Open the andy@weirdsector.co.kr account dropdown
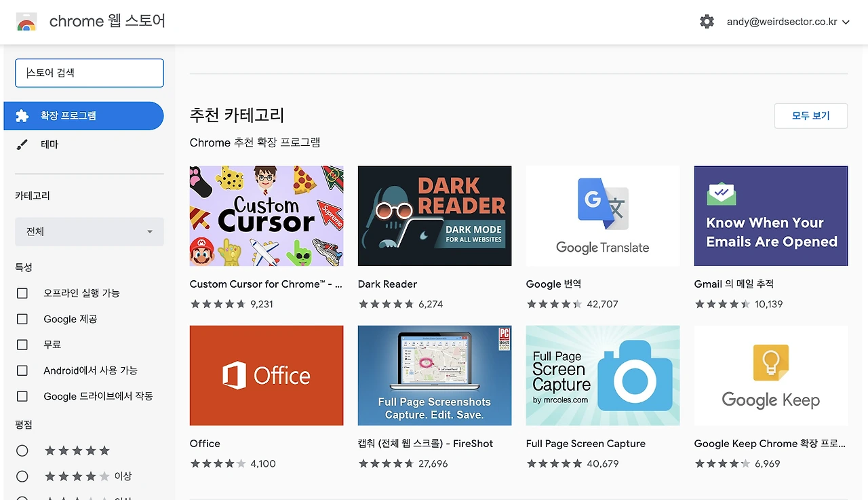The image size is (868, 500). tap(788, 22)
